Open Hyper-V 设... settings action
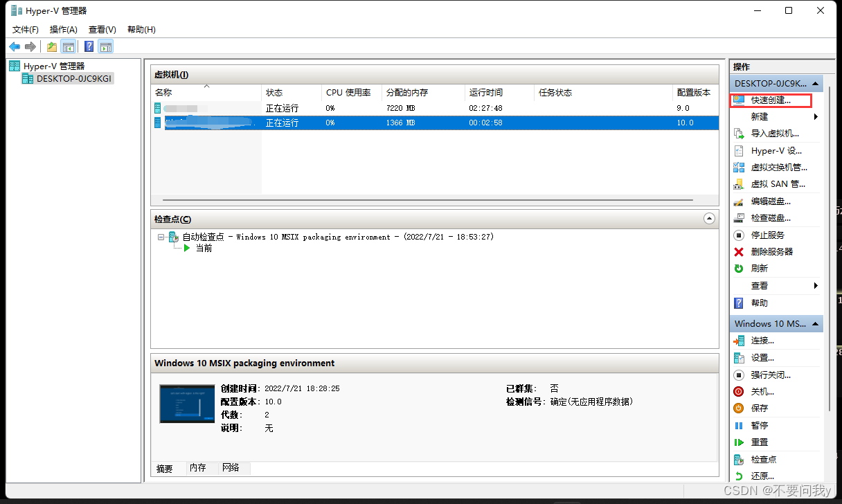 click(776, 150)
